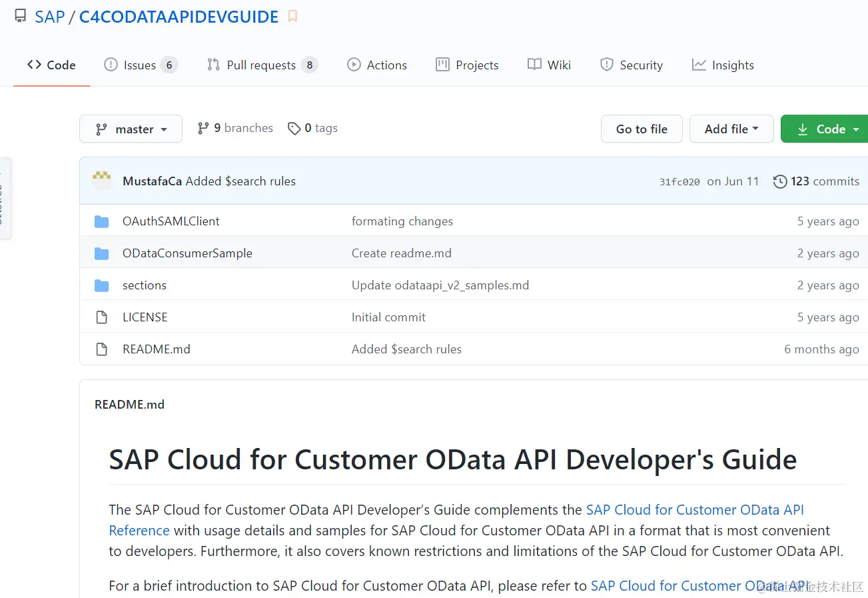The image size is (868, 598).
Task: Click the tag icon beside 0 tags
Action: (294, 128)
